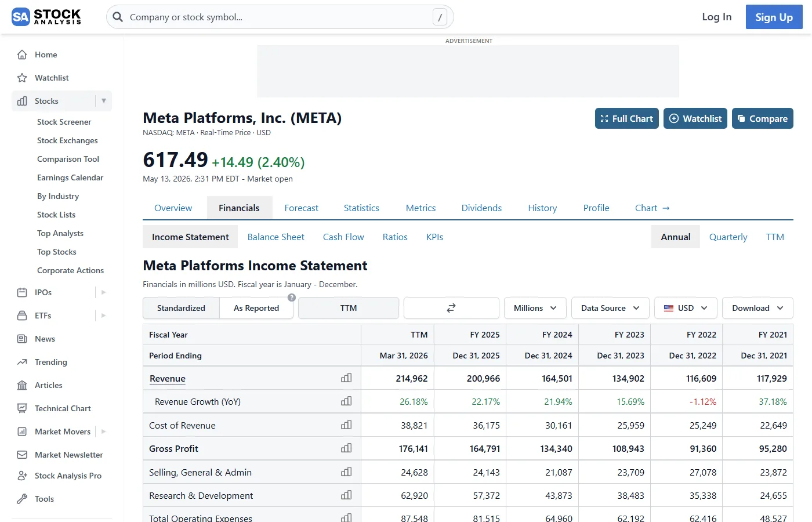Click the swap columns order icon button
812x522 pixels.
(x=451, y=308)
